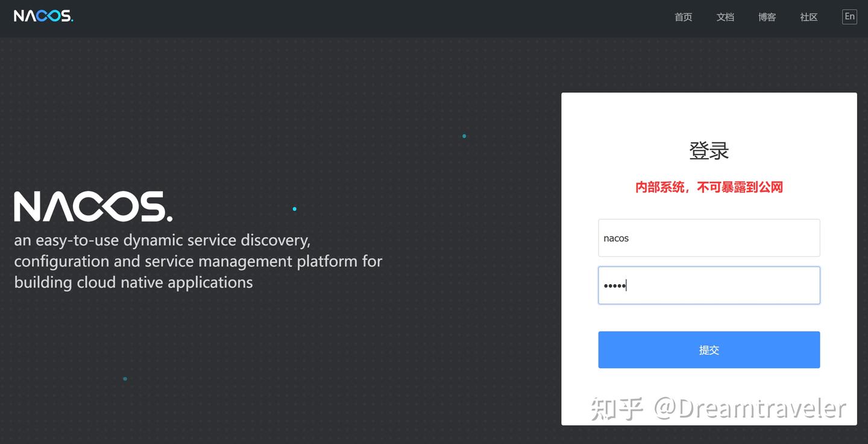The height and width of the screenshot is (444, 868).
Task: Click the Nacos logo period mark in header
Action: click(x=71, y=20)
